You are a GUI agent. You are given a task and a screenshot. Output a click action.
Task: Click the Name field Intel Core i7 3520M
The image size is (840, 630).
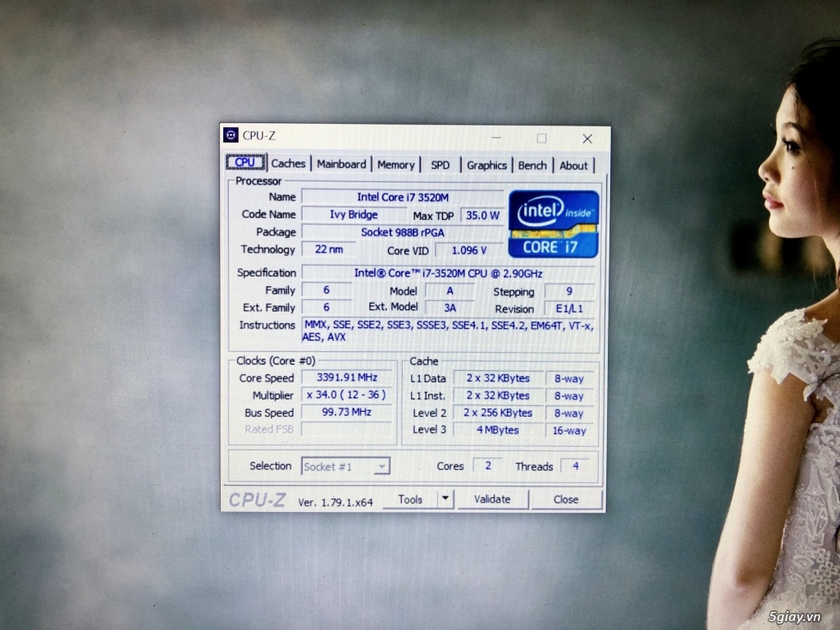402,197
